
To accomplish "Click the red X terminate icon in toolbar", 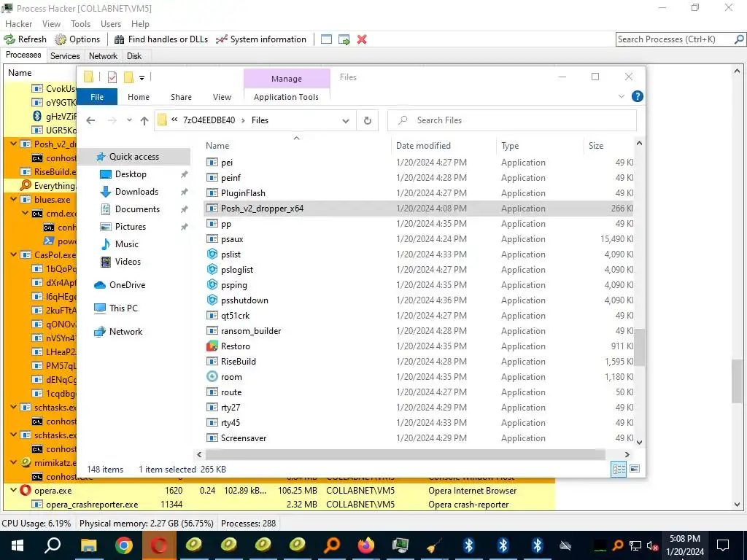I will pos(362,39).
